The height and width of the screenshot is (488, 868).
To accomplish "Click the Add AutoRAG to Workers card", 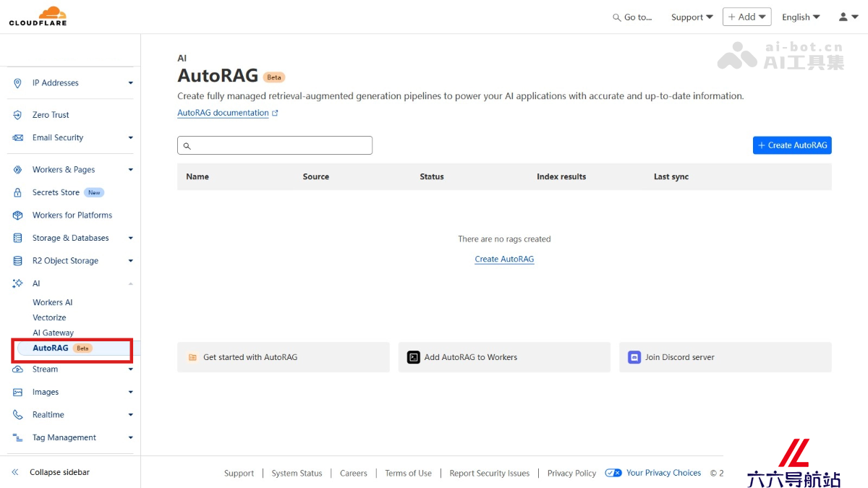I will tap(504, 357).
